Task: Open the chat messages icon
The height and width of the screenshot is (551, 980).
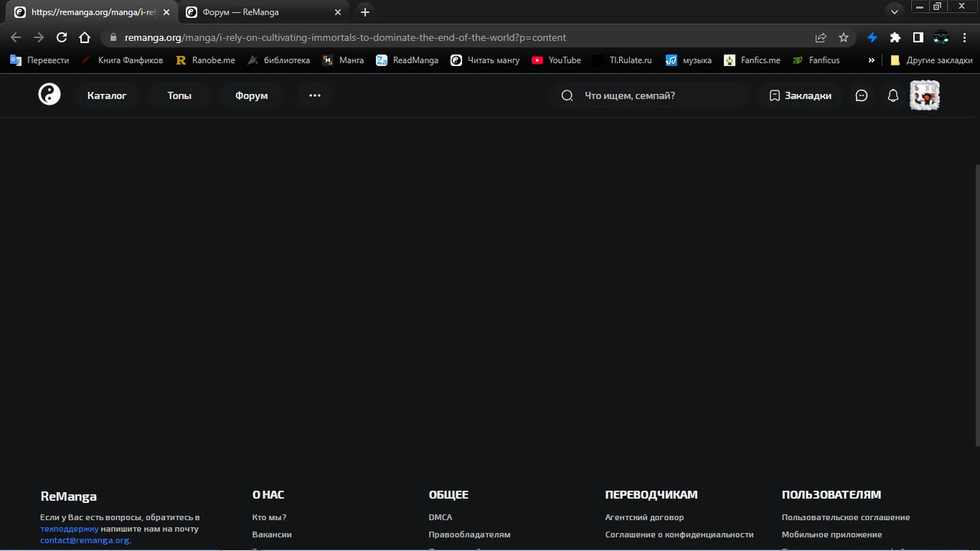Action: 861,95
